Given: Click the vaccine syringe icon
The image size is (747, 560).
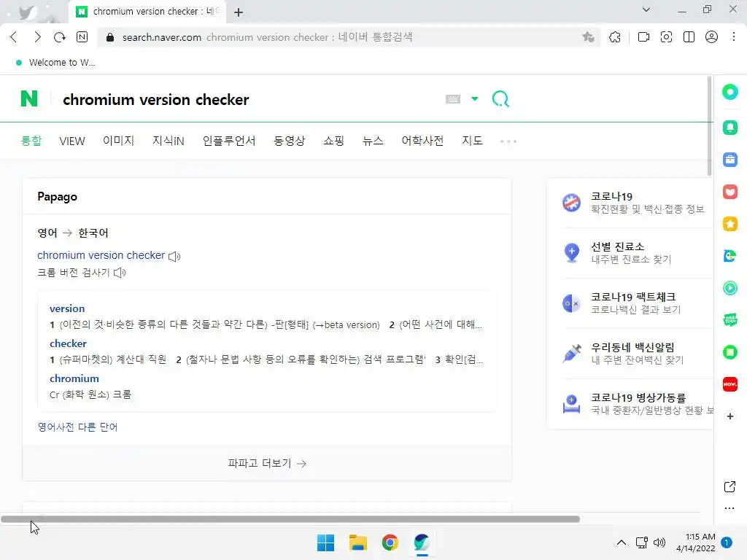Looking at the screenshot, I should pos(571,354).
